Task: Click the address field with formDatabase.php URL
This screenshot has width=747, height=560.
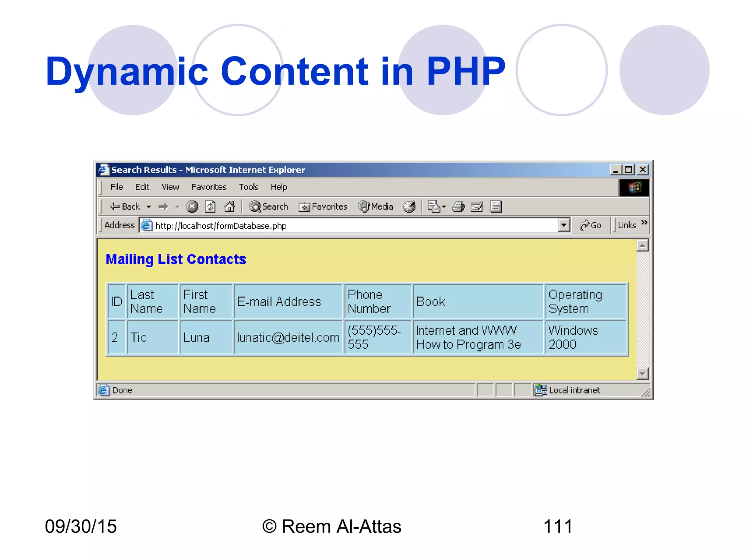Action: (355, 225)
